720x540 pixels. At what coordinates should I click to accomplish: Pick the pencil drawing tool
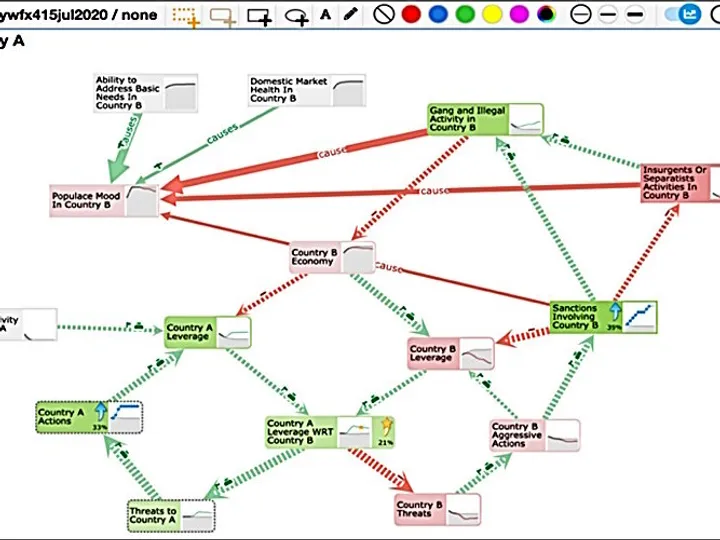click(x=350, y=15)
